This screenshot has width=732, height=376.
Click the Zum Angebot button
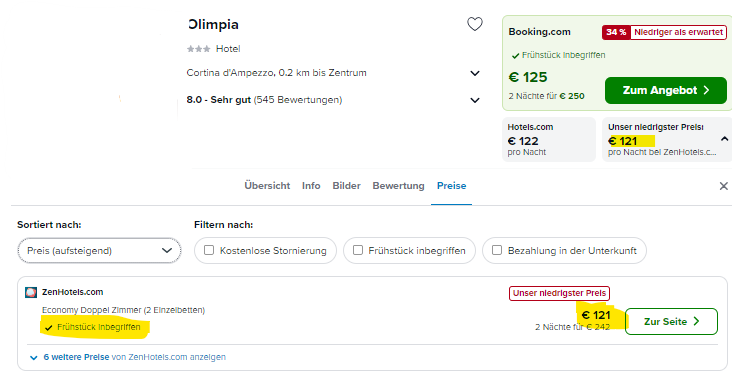pos(666,90)
